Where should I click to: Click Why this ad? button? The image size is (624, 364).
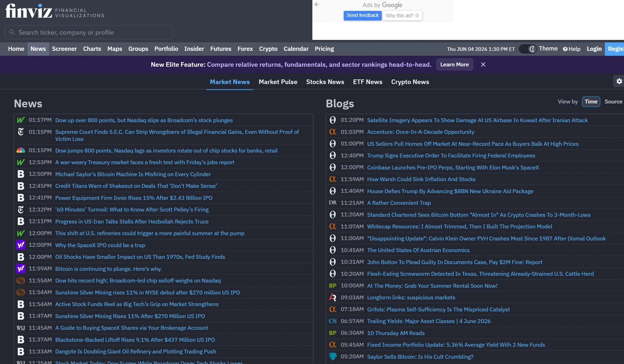(x=402, y=16)
